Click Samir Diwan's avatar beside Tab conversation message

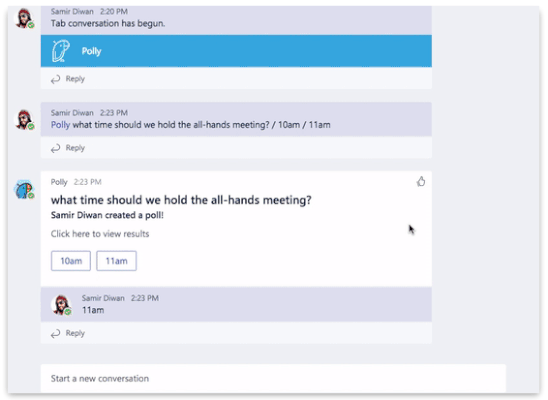(x=24, y=18)
